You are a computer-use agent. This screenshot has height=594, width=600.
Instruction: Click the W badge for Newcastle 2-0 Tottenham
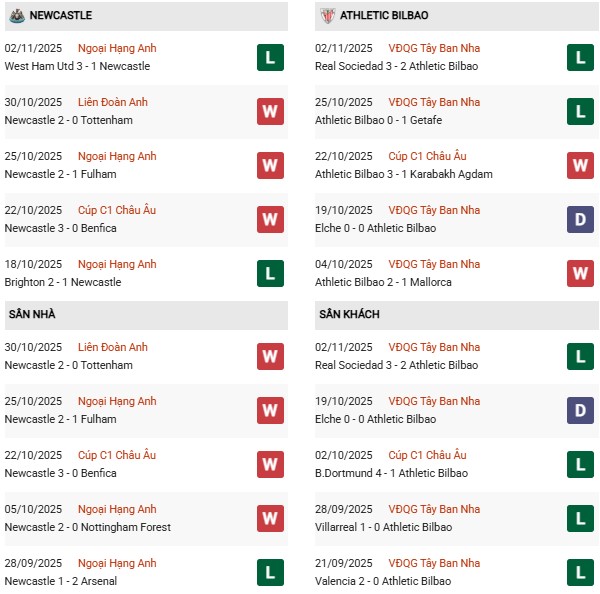click(269, 111)
